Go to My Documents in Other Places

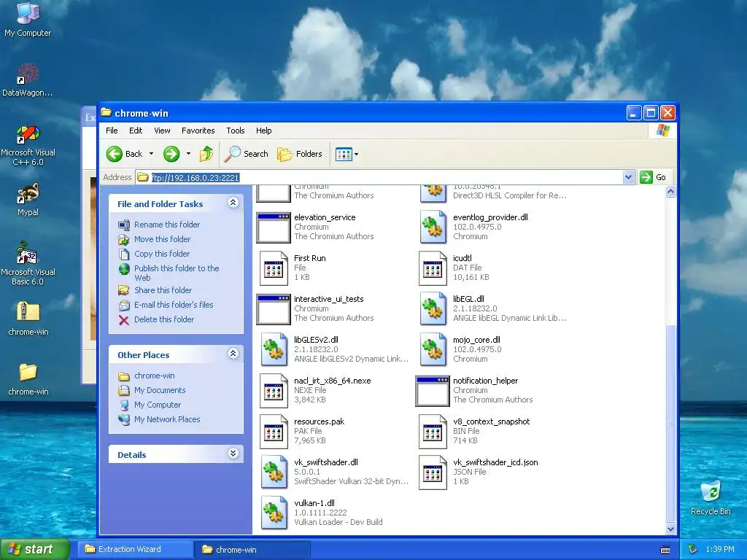[160, 390]
